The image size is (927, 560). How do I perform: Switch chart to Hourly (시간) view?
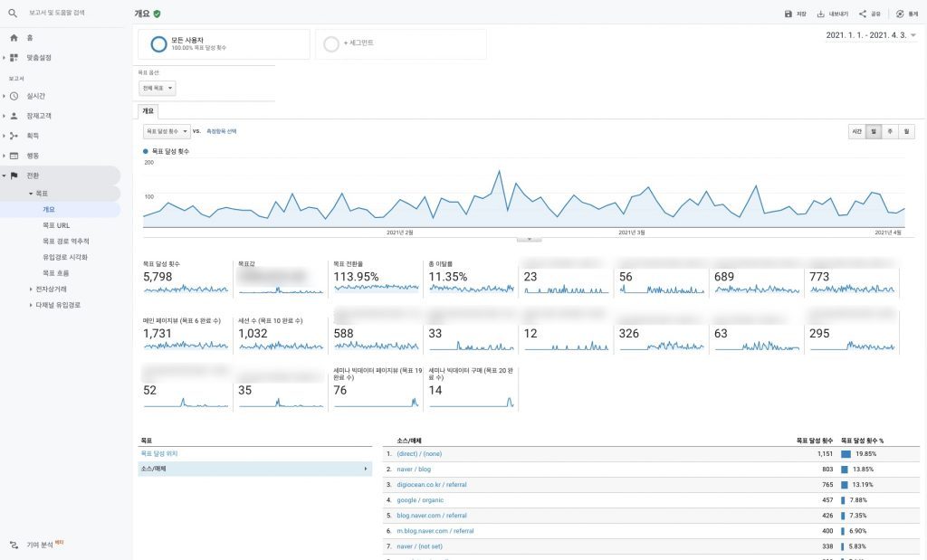[856, 131]
